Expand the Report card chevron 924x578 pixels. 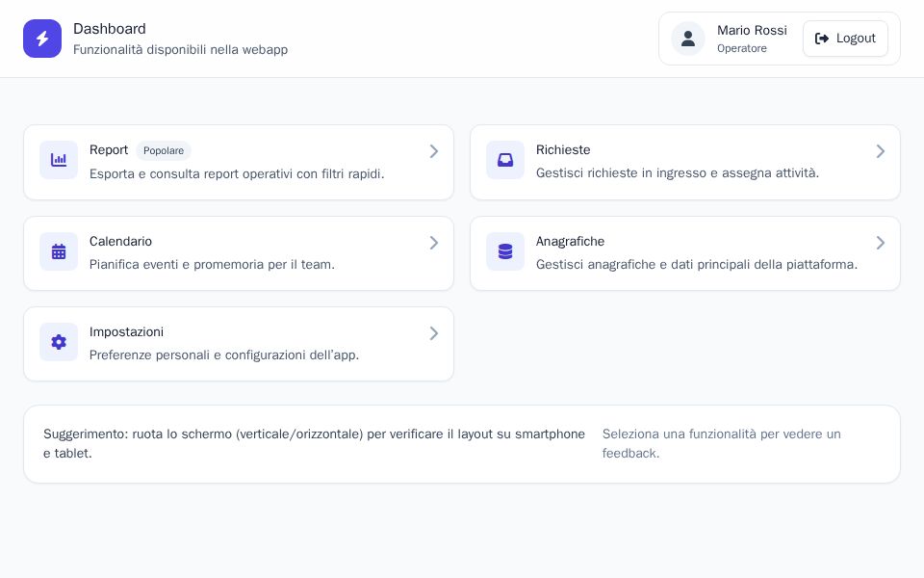click(434, 151)
